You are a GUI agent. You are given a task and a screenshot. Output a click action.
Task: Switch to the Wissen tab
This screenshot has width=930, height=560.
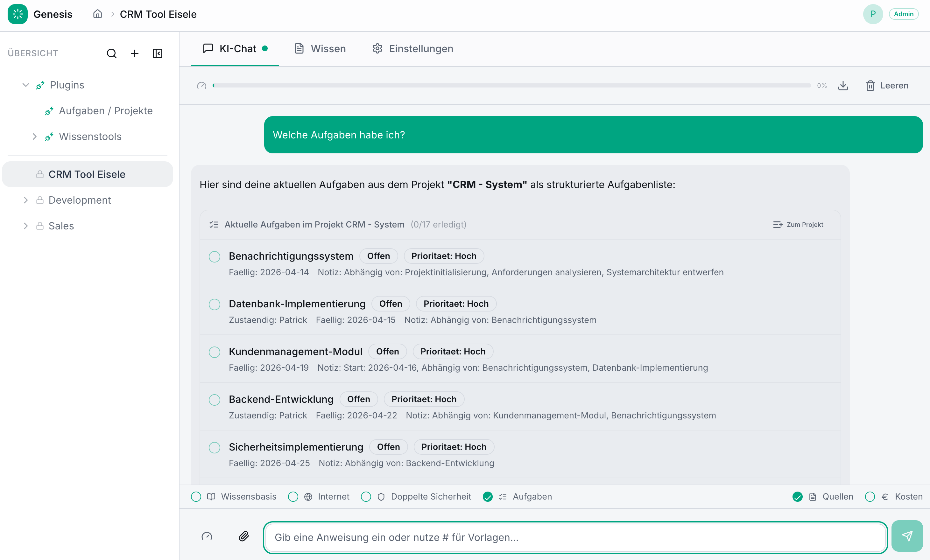pyautogui.click(x=319, y=48)
